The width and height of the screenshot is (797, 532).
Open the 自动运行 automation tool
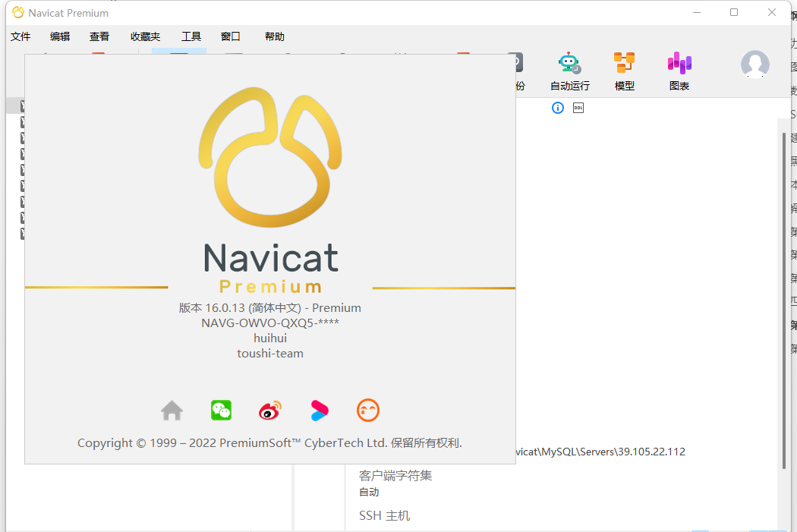pyautogui.click(x=569, y=71)
